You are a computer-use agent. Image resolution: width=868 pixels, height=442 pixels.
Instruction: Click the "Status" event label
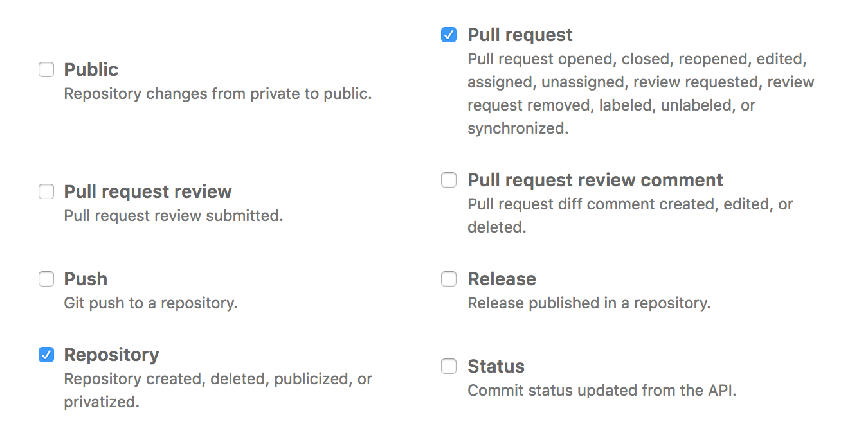496,366
